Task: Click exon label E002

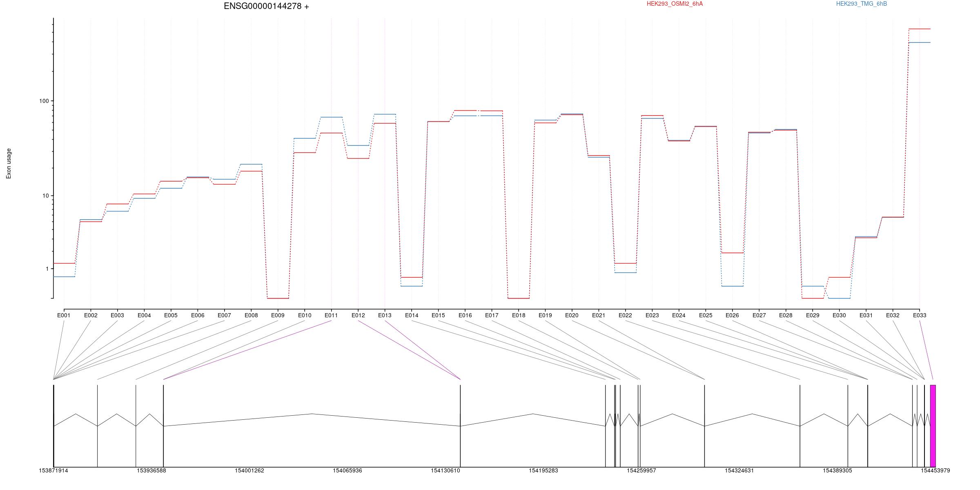Action: (x=91, y=315)
